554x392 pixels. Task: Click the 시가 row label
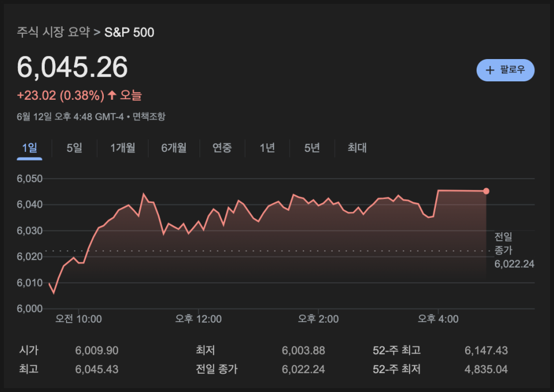(x=29, y=350)
